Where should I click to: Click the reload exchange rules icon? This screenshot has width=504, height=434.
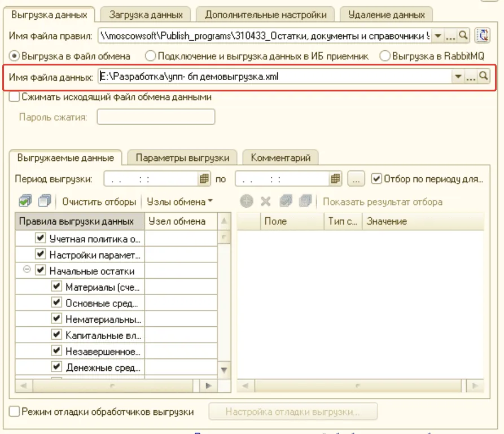tap(482, 36)
